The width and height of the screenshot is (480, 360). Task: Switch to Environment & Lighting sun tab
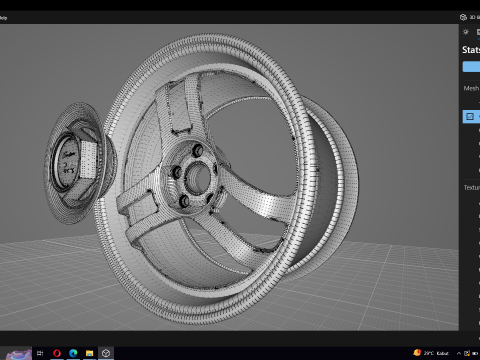point(466,32)
